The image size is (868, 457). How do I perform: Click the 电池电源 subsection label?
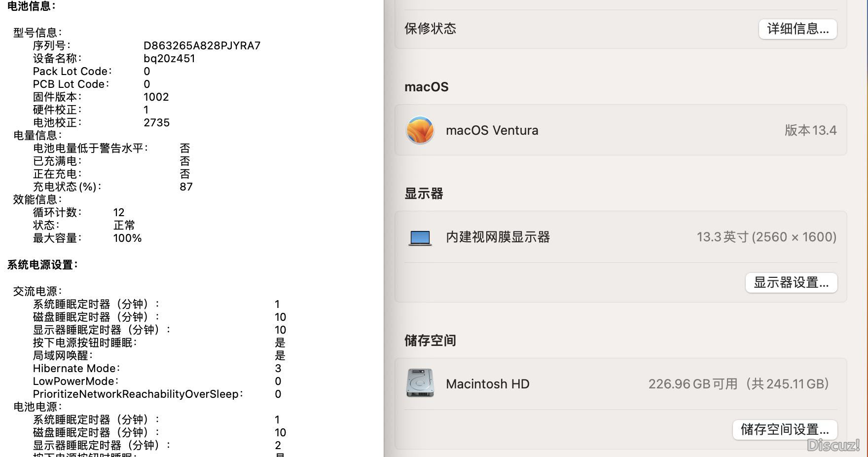37,407
